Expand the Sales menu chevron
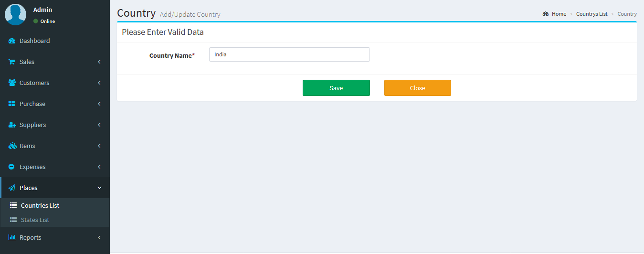Screen dimensions: 644x254 [99, 62]
